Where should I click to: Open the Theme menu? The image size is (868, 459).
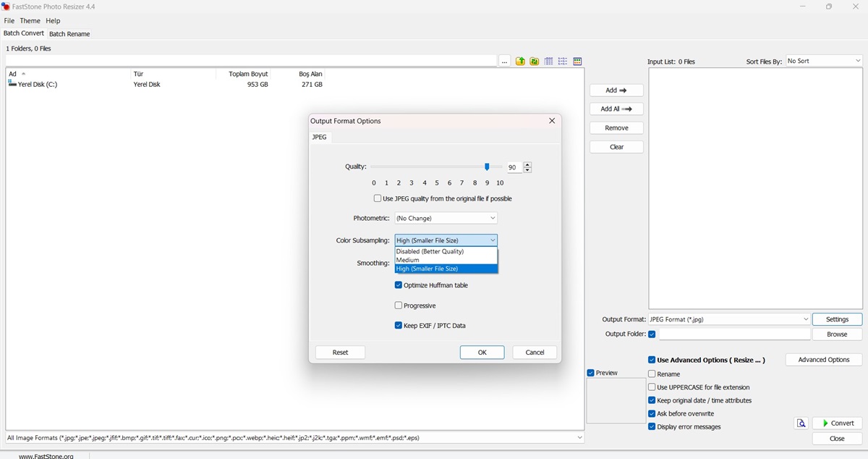pos(30,21)
